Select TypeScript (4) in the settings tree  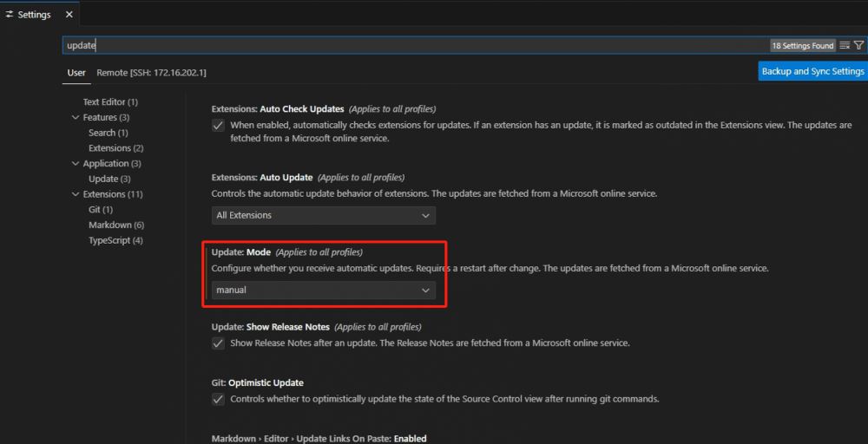115,240
